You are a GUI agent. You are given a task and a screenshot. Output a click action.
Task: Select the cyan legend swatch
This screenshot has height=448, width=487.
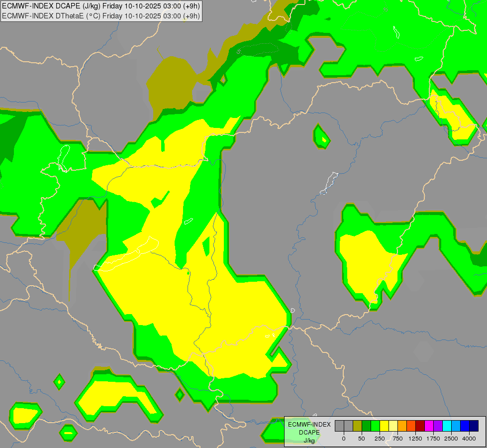[x=447, y=426]
